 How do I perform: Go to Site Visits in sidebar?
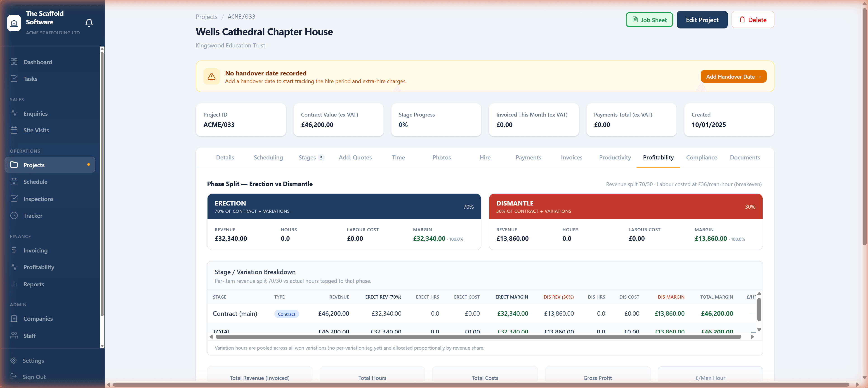[x=50, y=130]
